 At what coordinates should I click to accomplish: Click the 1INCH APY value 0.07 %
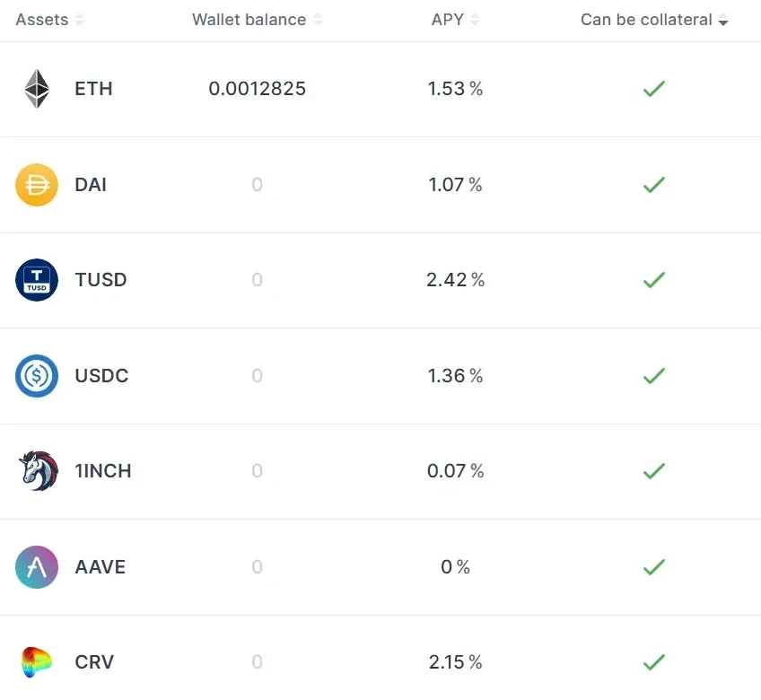[455, 471]
